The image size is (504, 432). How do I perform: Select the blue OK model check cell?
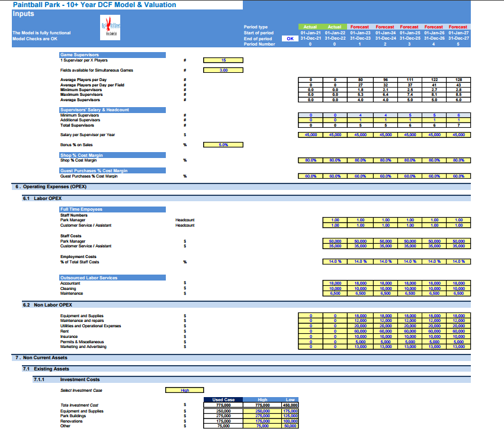point(290,38)
